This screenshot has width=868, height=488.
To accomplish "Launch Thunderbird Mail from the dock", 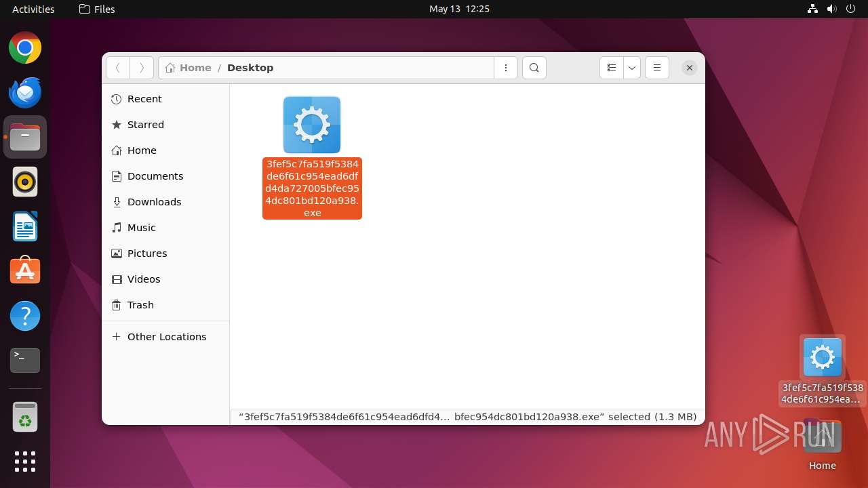I will (25, 93).
